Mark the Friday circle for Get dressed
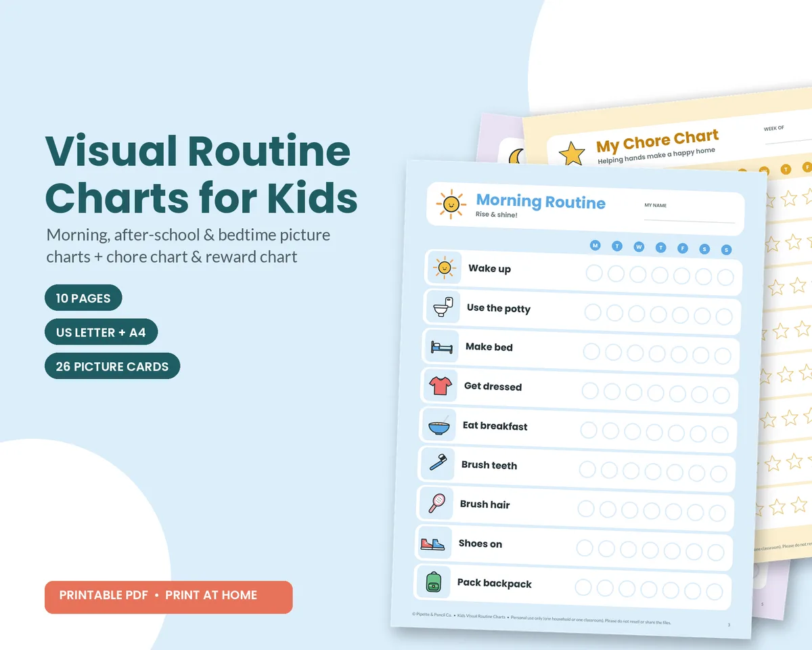Screen dimensions: 812x650 [677, 393]
